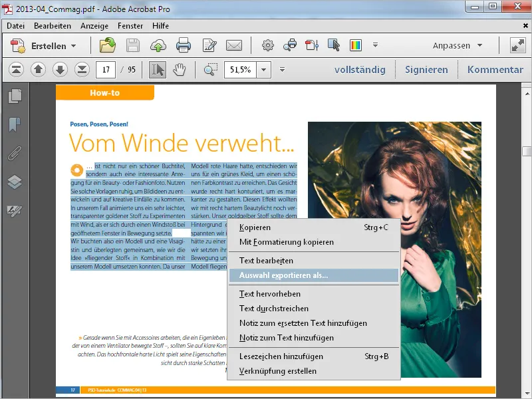
Task: Open the Kommentar pane
Action: [x=495, y=70]
